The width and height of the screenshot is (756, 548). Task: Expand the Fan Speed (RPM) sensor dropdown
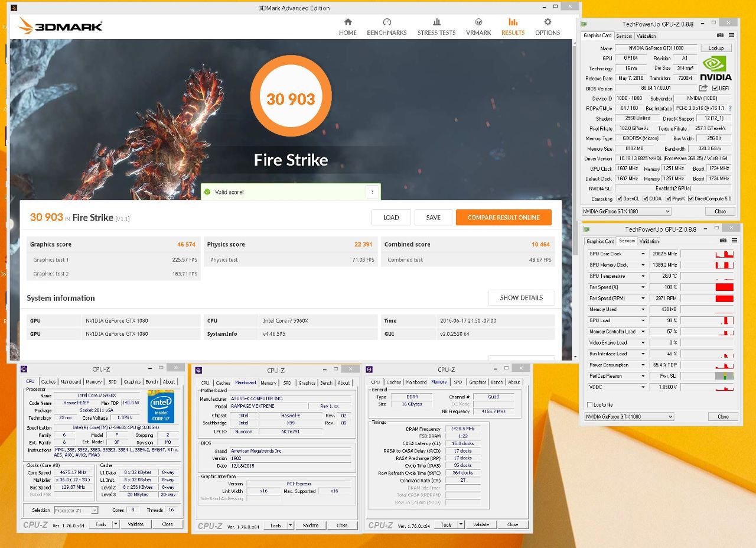(x=643, y=299)
